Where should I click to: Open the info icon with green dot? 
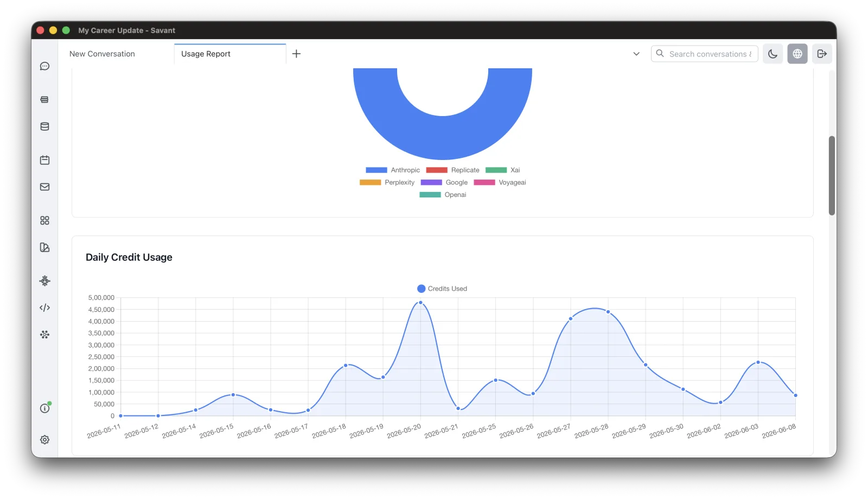coord(44,408)
